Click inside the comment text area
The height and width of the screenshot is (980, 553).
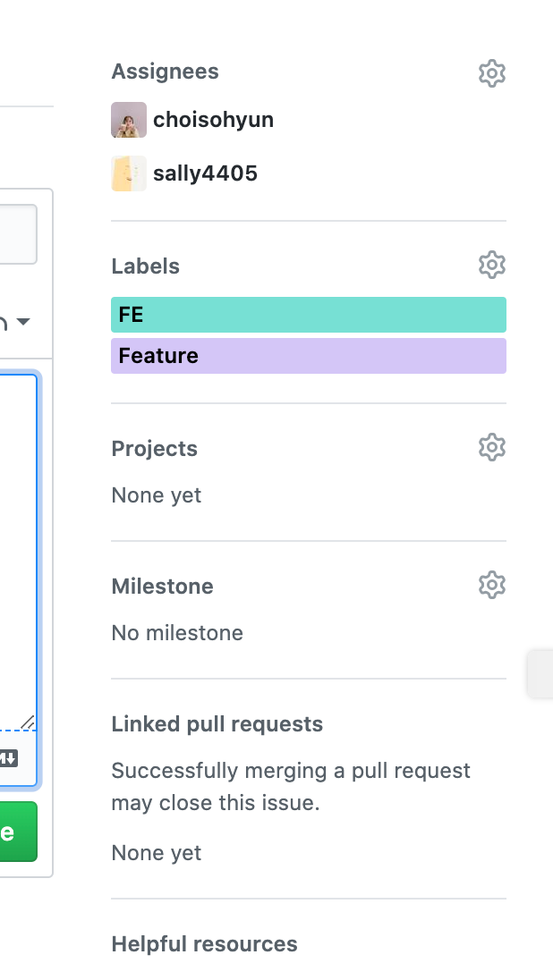click(18, 536)
